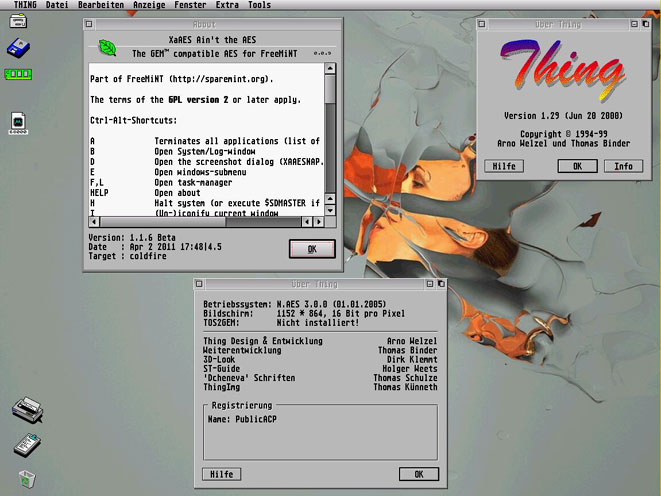Iconify the Version 1.29 Über Thing window
The width and height of the screenshot is (661, 496).
click(x=634, y=24)
